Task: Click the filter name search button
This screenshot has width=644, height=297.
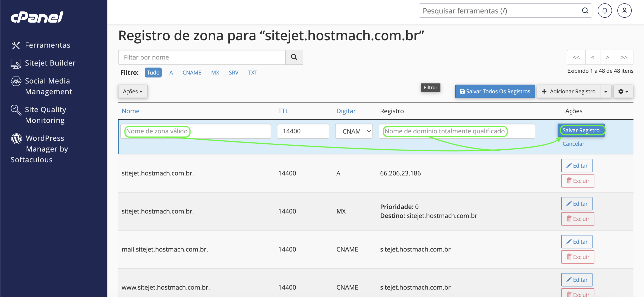Action: click(x=294, y=57)
